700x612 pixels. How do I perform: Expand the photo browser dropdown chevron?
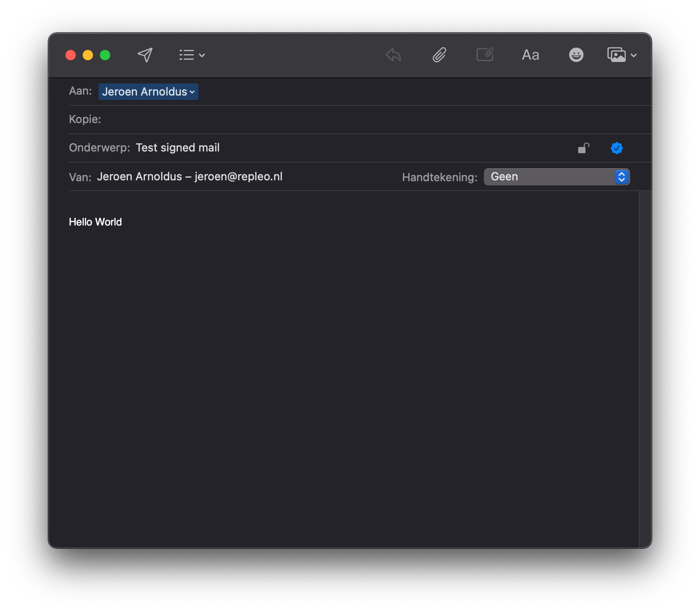tap(634, 55)
